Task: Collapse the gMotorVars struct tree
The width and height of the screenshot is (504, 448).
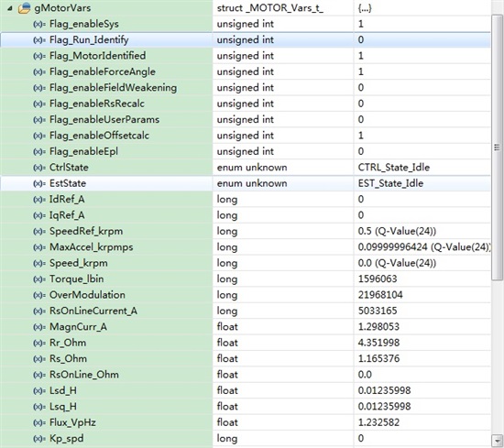Action: tap(10, 8)
